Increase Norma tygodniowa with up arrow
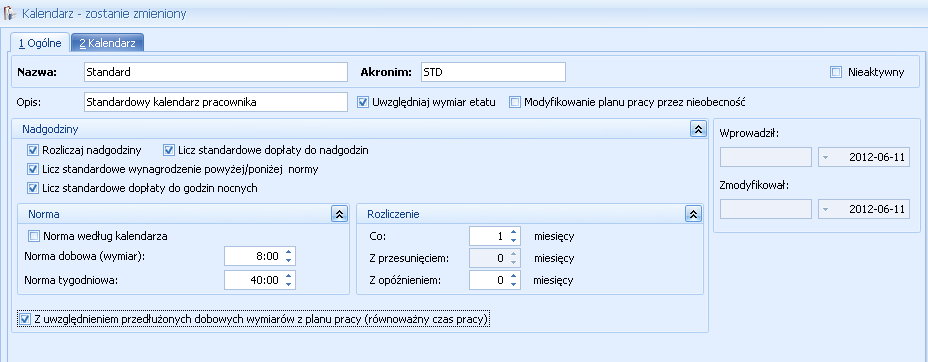The image size is (928, 362). pos(288,276)
